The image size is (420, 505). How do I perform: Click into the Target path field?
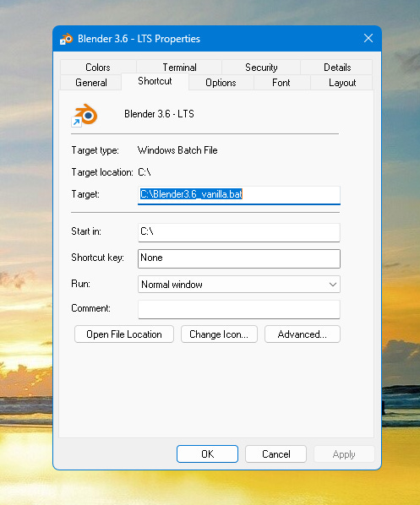(x=239, y=195)
